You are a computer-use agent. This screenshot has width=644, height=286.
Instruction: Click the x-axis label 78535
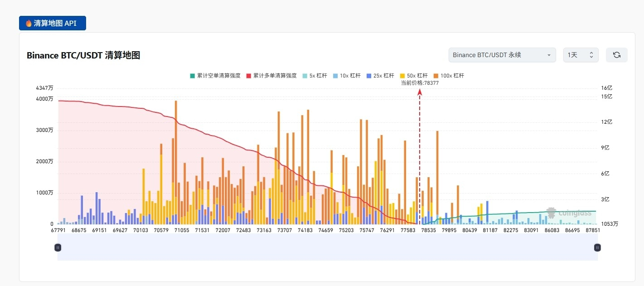pos(429,230)
